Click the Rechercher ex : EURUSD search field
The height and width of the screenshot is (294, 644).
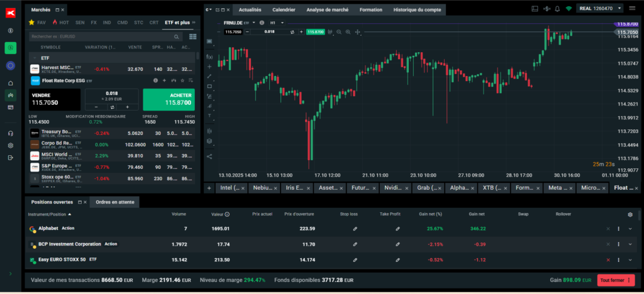106,37
